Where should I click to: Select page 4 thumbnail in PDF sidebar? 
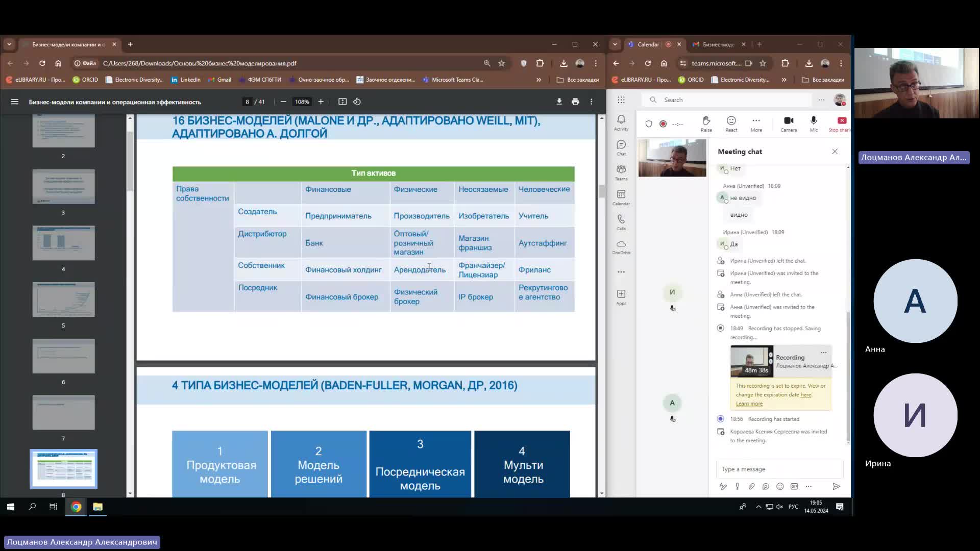coord(63,243)
